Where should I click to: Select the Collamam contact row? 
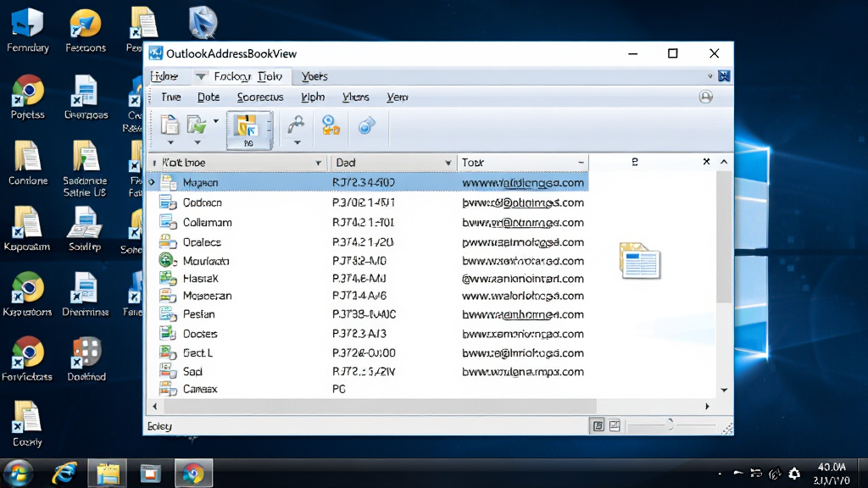pos(368,223)
